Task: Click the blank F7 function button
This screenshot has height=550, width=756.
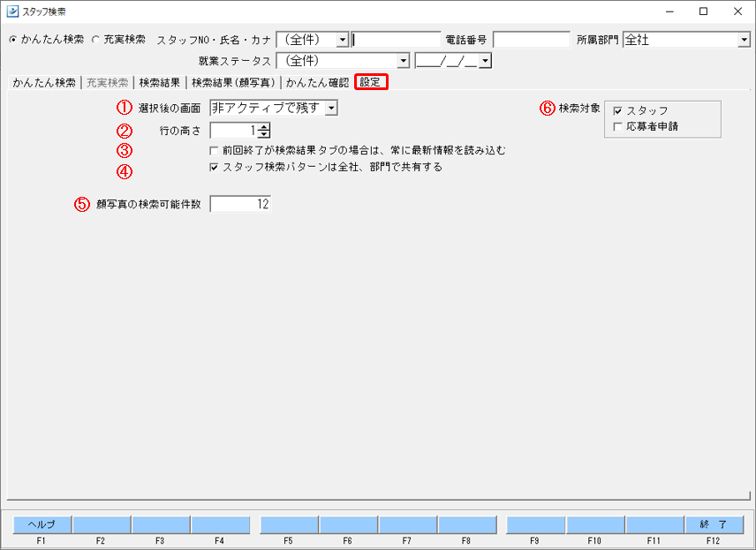Action: 407,524
